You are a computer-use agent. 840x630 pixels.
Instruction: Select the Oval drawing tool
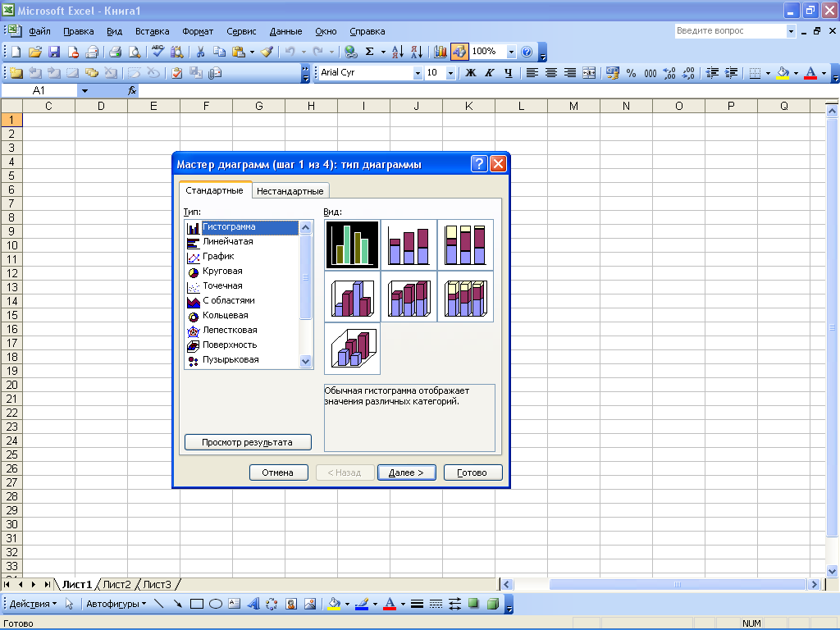tap(216, 604)
